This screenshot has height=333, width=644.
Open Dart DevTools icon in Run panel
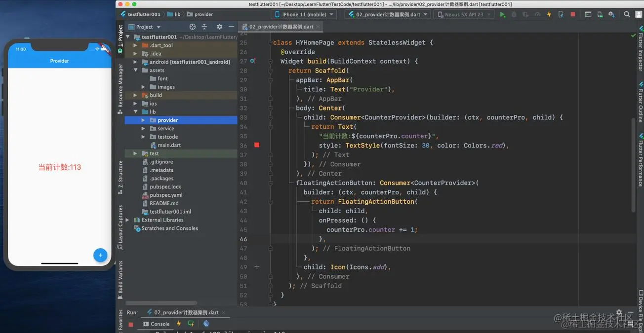click(x=206, y=324)
